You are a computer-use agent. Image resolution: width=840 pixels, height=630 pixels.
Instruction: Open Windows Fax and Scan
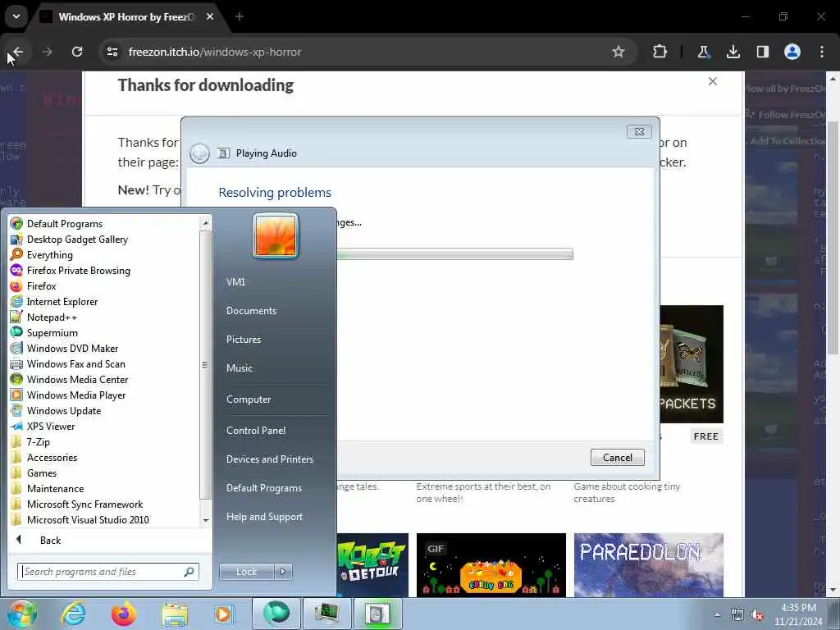76,363
